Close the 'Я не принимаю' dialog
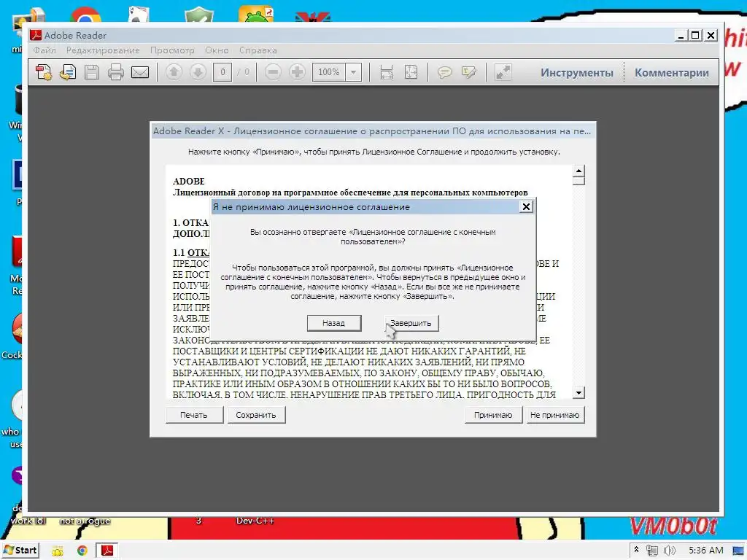Screen dimensions: 747x560 [526, 206]
